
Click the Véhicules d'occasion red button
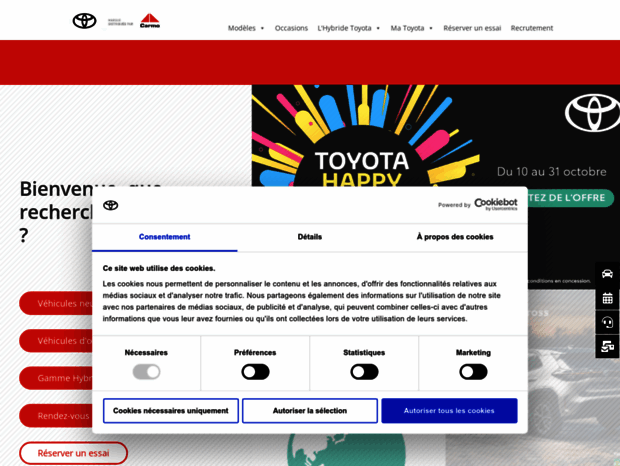point(56,341)
